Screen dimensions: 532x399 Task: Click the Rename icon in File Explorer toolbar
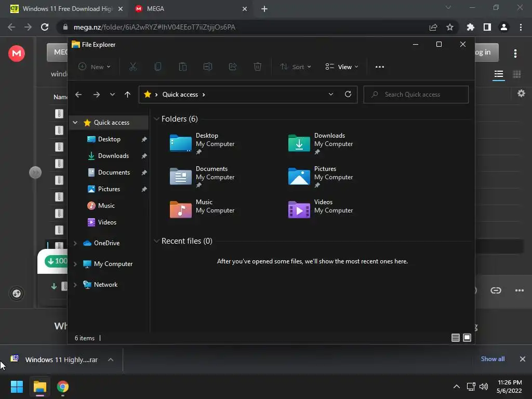point(208,67)
